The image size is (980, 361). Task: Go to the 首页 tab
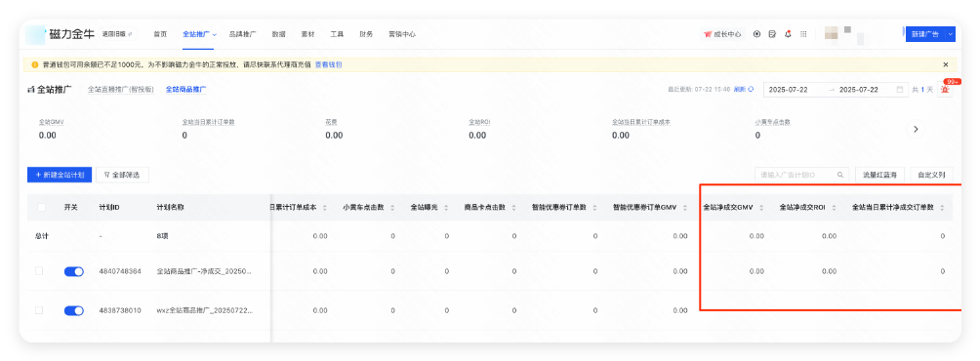coord(160,34)
